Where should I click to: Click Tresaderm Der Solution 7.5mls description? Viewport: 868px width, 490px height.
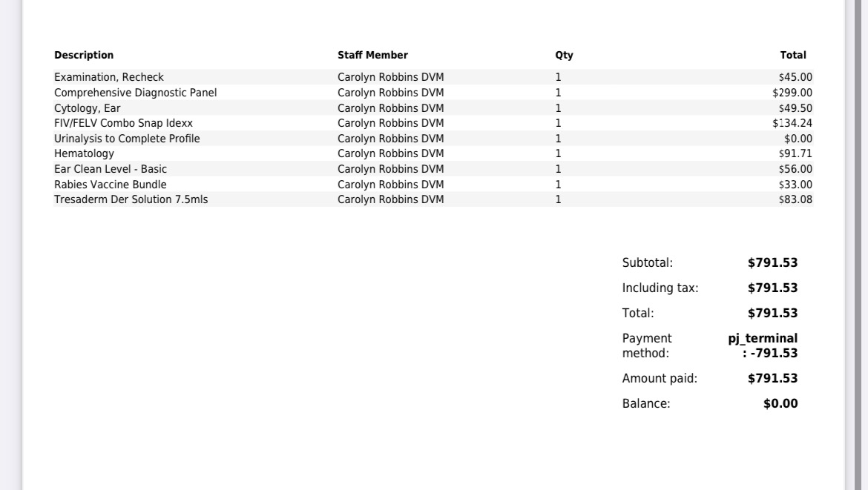tap(131, 199)
